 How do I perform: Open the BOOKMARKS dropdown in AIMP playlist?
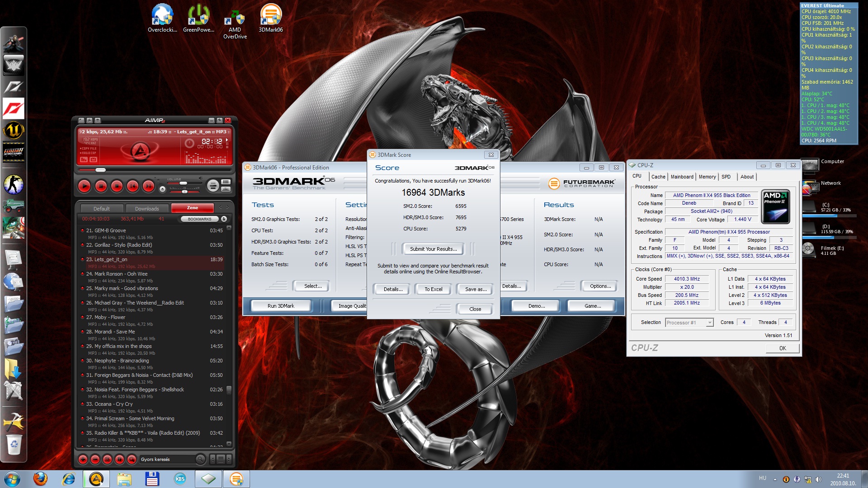(199, 219)
